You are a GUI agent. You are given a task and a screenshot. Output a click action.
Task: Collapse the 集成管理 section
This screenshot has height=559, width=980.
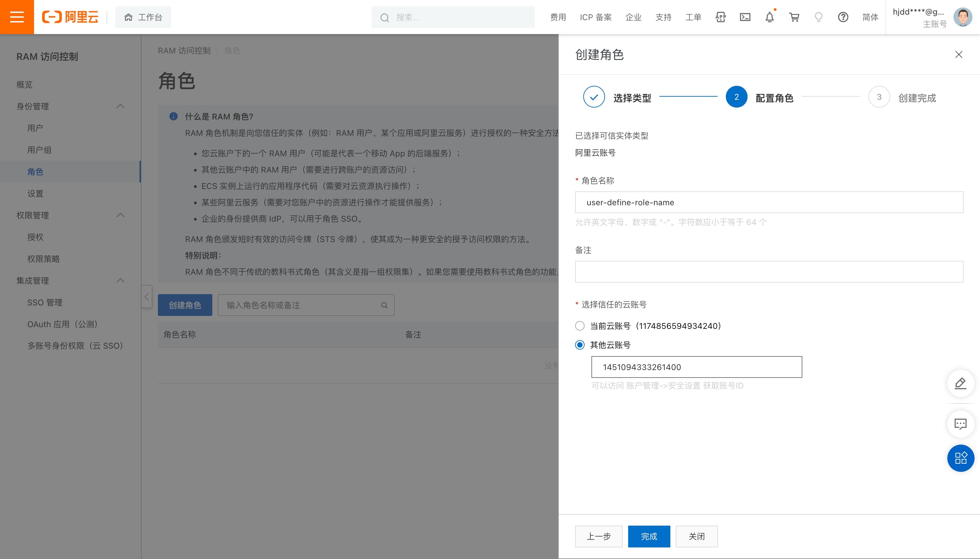pyautogui.click(x=120, y=281)
